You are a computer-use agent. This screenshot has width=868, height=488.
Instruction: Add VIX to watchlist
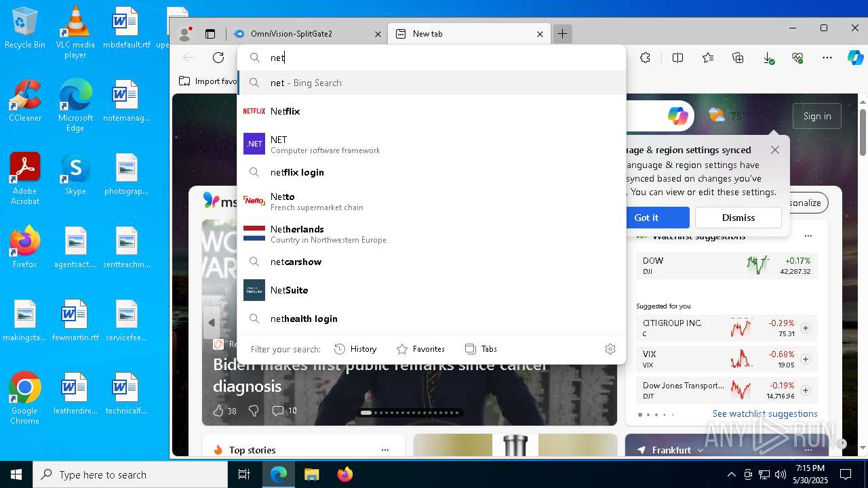(806, 359)
